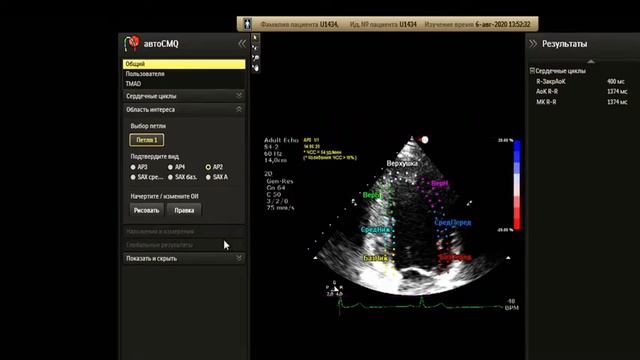Click the Правка button
This screenshot has width=640, height=360.
(x=184, y=210)
